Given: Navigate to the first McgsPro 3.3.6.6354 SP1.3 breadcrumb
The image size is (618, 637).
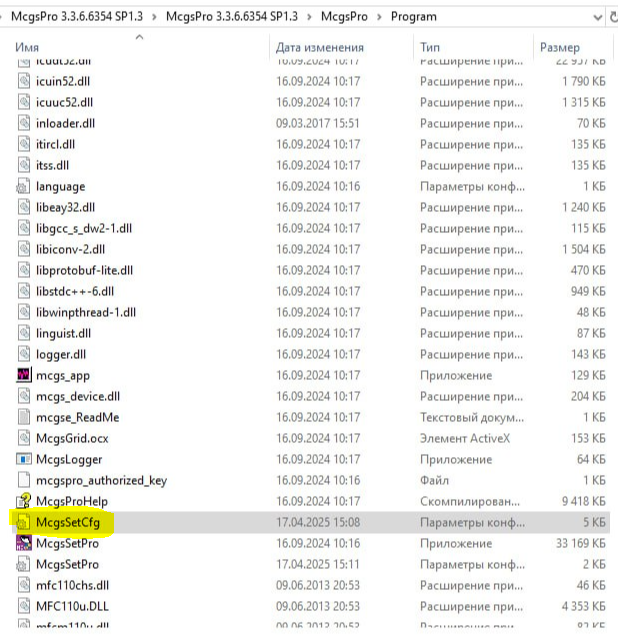Looking at the screenshot, I should click(77, 17).
